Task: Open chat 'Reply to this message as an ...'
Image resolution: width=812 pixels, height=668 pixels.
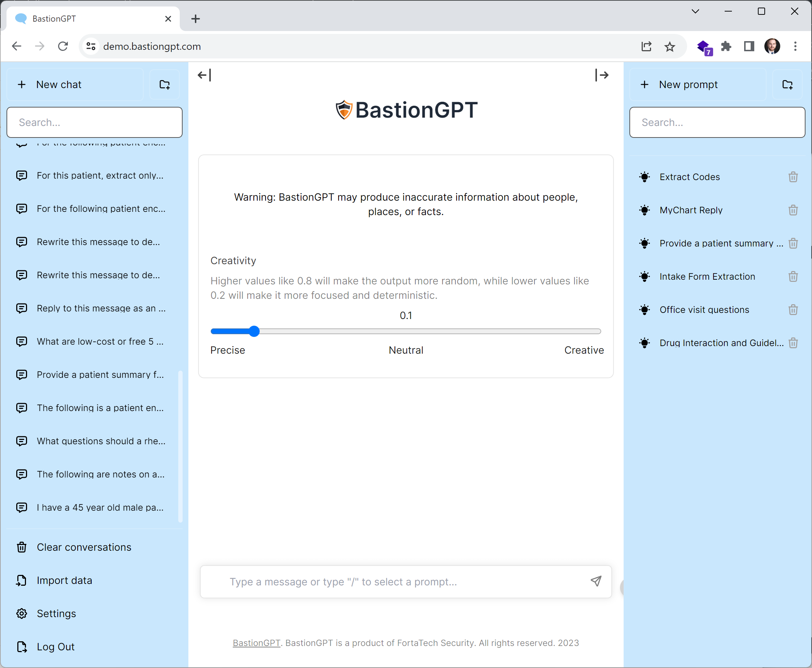Action: coord(92,308)
